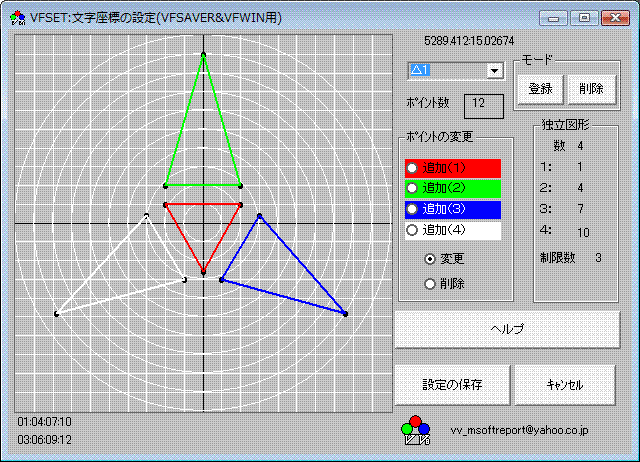Click the three-ball logo icon beside the email

click(x=416, y=430)
